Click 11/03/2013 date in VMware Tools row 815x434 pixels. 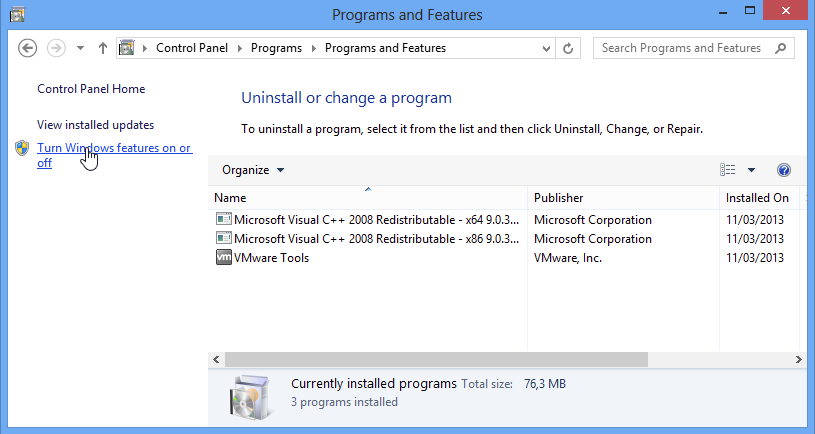[x=755, y=258]
